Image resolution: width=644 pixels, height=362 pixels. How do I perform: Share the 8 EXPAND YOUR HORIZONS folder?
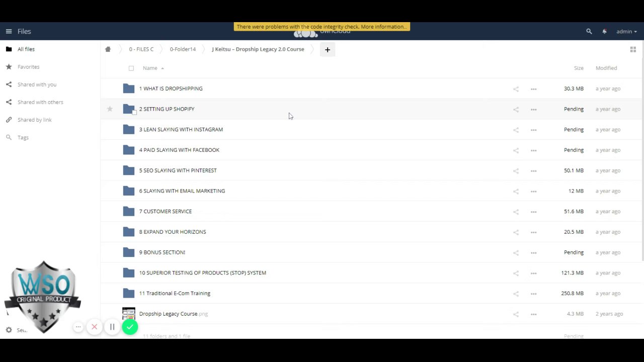(516, 232)
